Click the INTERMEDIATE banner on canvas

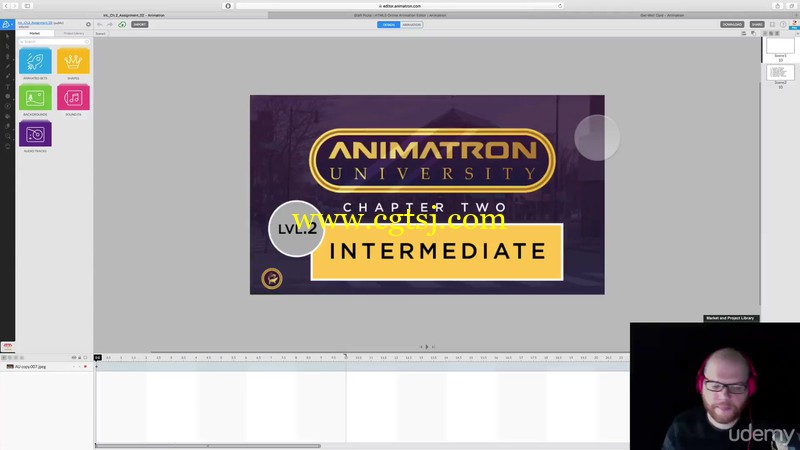point(437,252)
